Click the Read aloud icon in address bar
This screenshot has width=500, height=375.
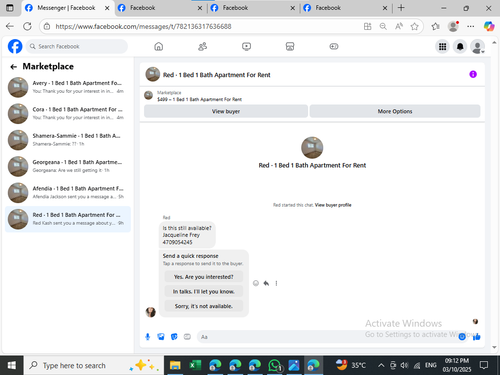[x=399, y=26]
